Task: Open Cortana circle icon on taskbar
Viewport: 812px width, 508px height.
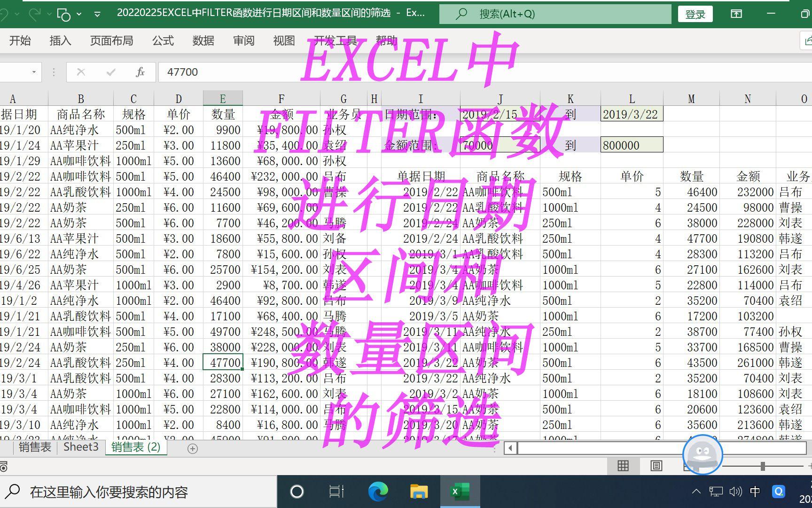Action: pyautogui.click(x=297, y=492)
